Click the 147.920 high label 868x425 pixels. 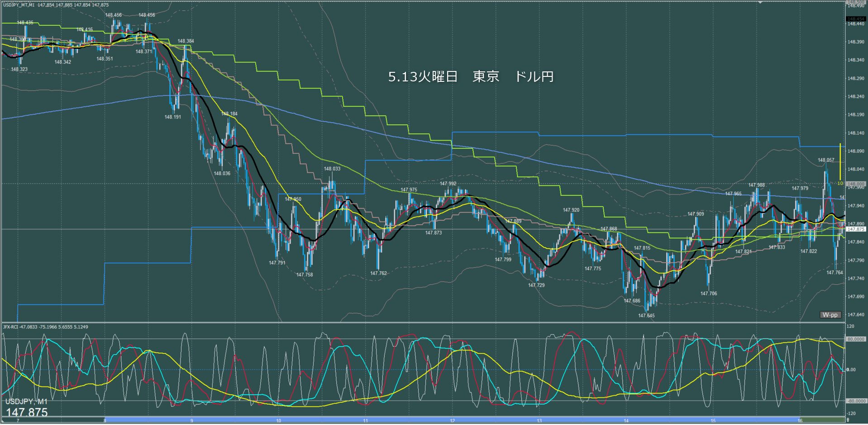click(571, 210)
